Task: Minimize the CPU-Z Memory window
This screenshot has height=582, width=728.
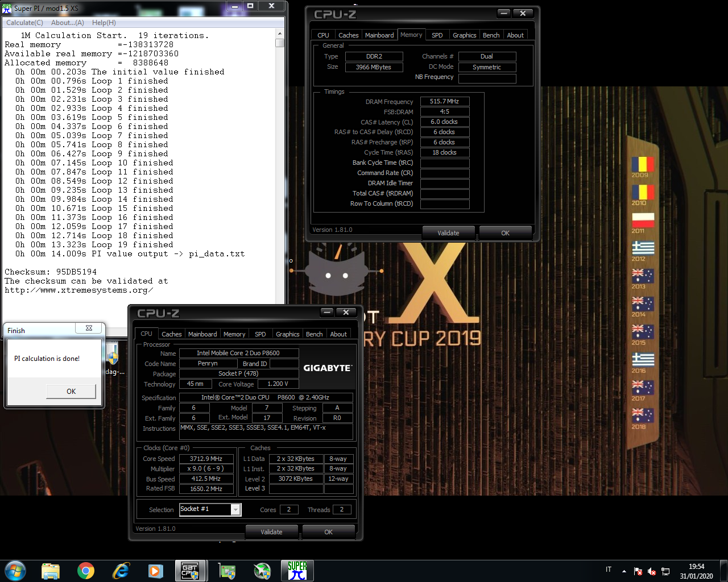Action: point(504,13)
